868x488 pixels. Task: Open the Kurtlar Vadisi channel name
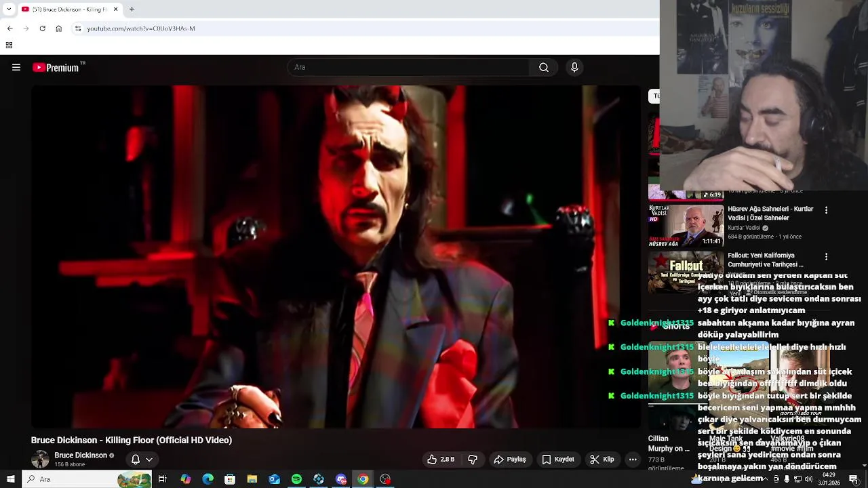point(744,228)
